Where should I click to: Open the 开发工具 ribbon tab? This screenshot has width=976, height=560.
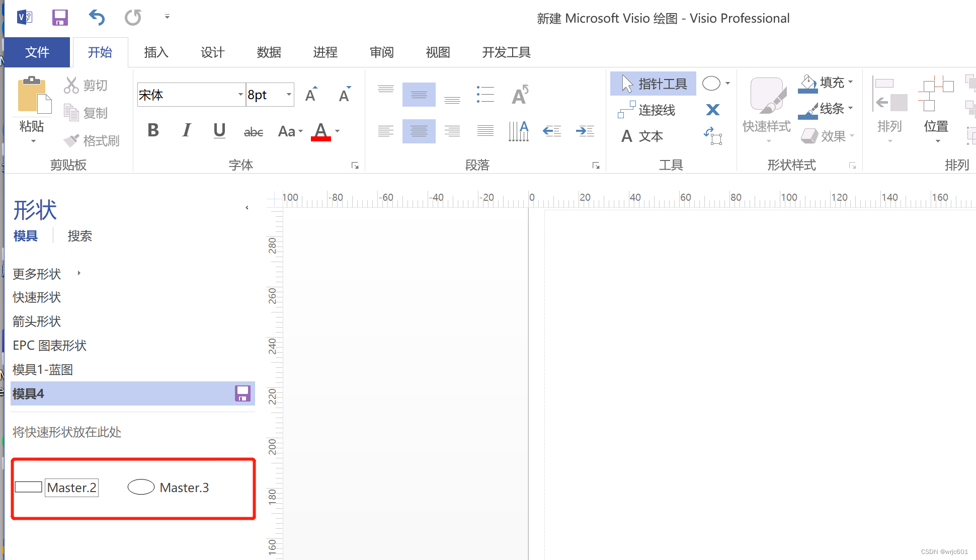pos(506,52)
